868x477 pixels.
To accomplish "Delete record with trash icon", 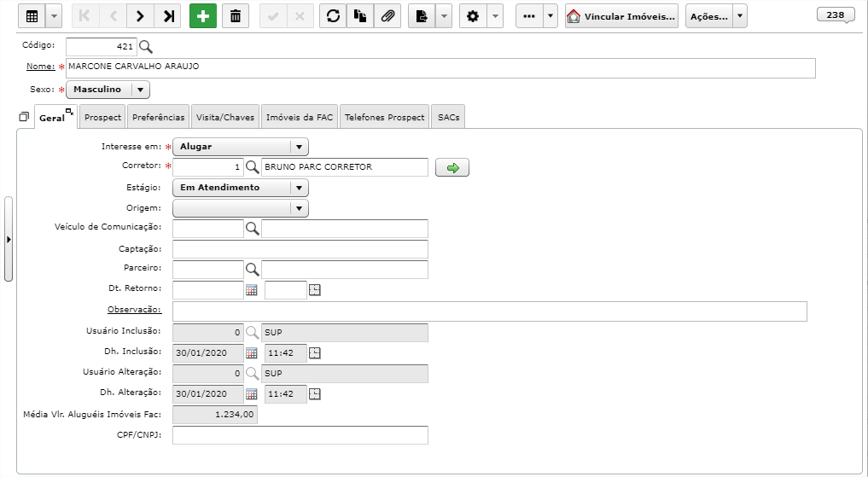I will 236,16.
